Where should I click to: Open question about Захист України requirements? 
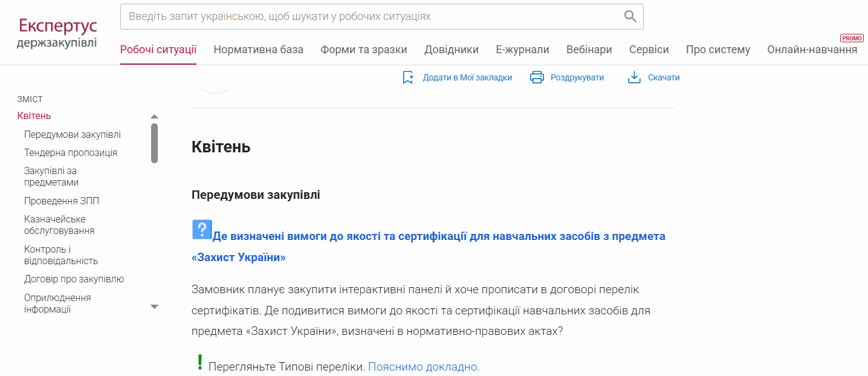pos(429,247)
